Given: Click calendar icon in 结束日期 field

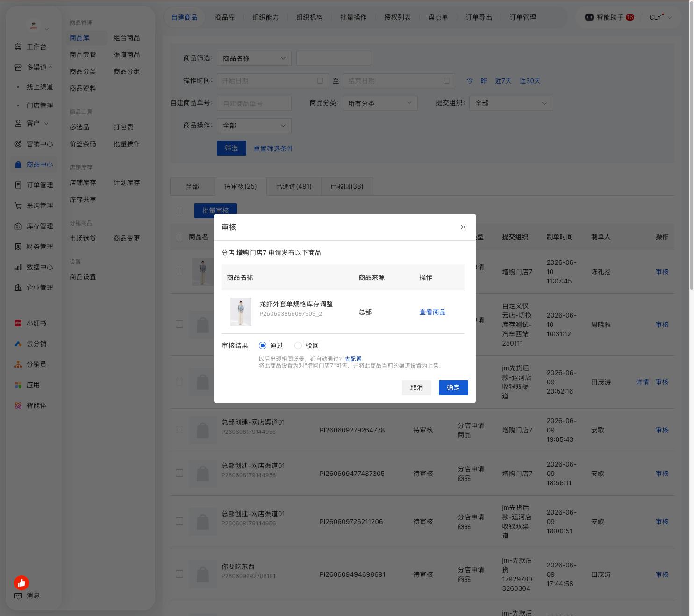Looking at the screenshot, I should pyautogui.click(x=446, y=81).
